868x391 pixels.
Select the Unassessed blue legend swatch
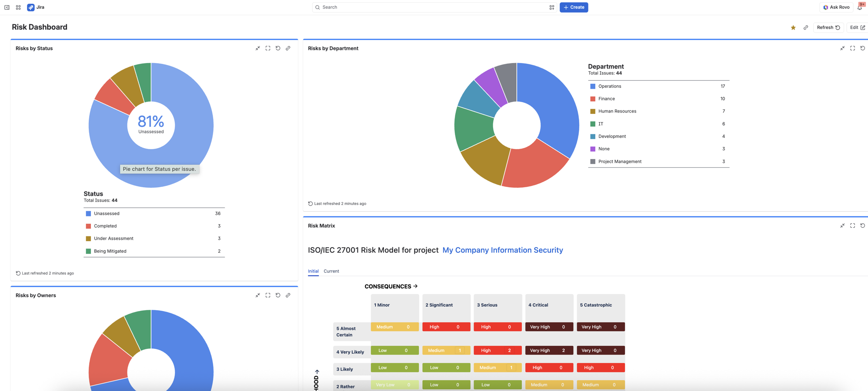(x=88, y=214)
